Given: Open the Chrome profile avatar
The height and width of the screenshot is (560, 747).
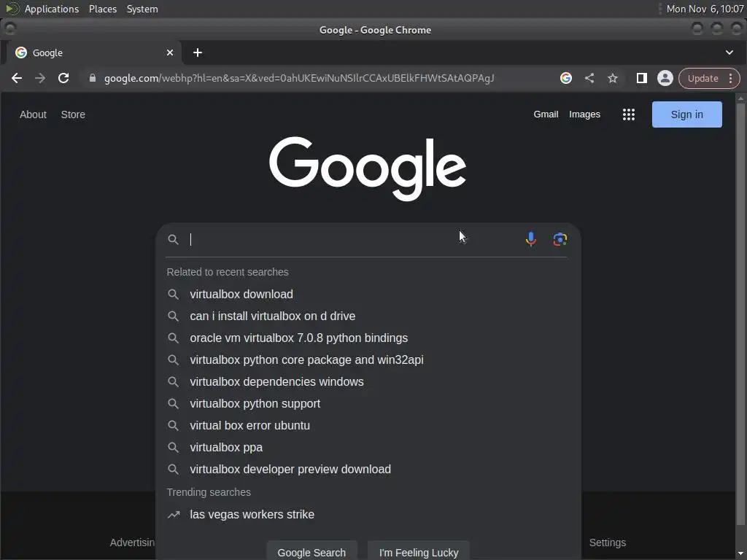Looking at the screenshot, I should (665, 78).
